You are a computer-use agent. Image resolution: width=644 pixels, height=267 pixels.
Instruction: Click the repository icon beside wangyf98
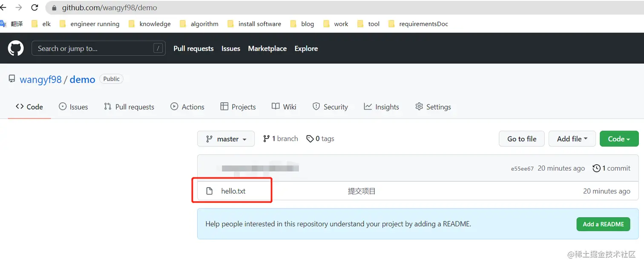pos(12,79)
